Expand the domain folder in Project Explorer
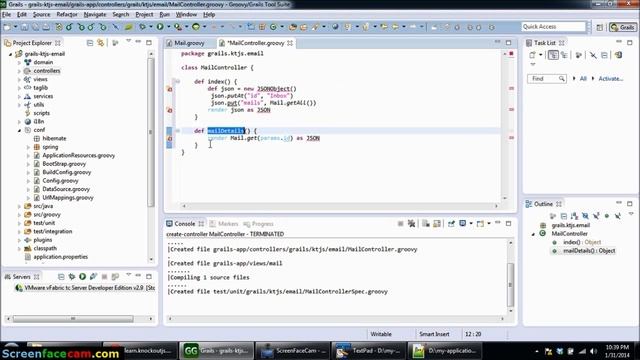This screenshot has width=640, height=360. click(x=19, y=62)
